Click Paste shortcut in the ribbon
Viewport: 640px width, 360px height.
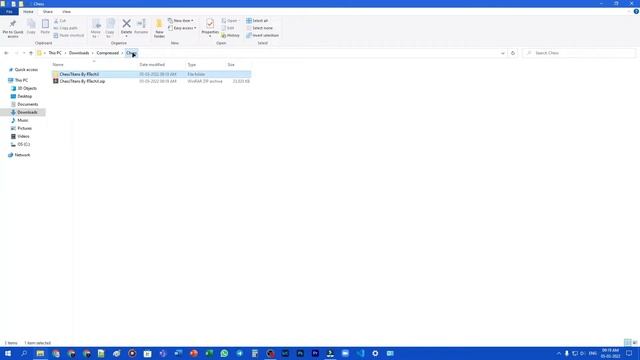coord(69,36)
